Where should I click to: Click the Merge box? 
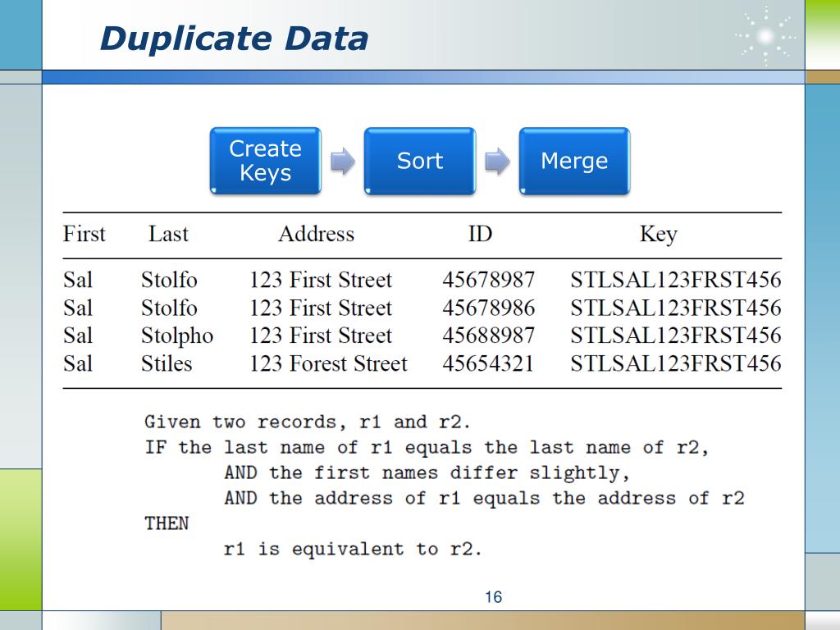(x=574, y=161)
